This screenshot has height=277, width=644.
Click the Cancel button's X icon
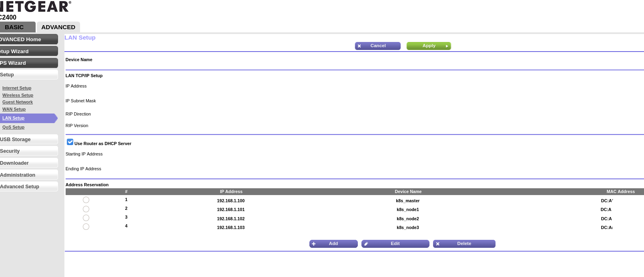pos(359,46)
